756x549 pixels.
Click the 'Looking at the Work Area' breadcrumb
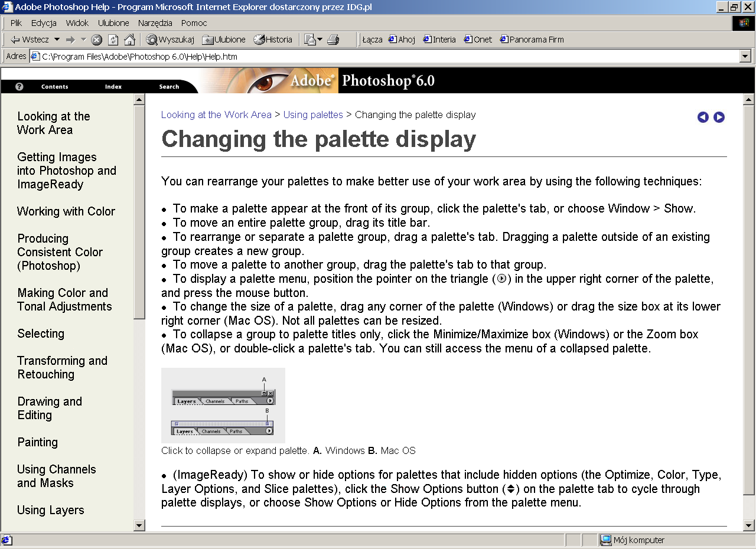[x=216, y=115]
